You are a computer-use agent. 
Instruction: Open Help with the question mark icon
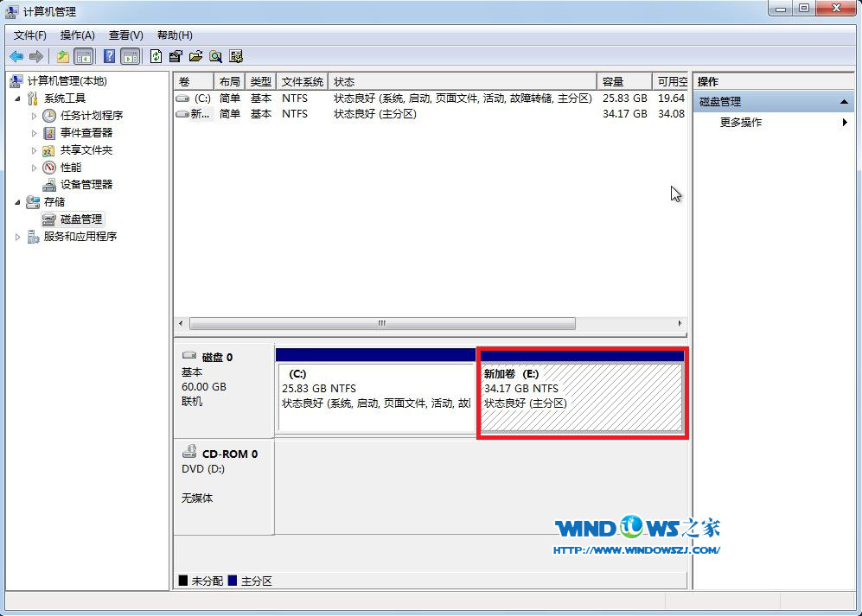click(110, 56)
